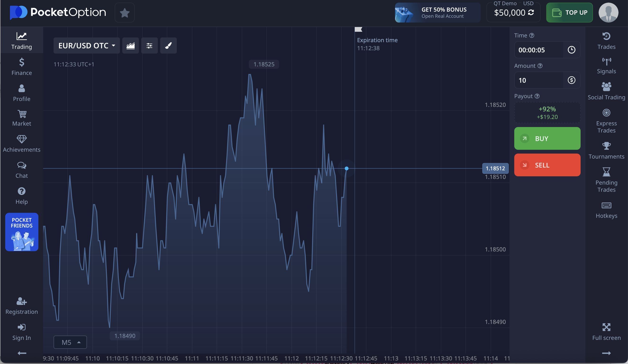Add asset to favorites star

tap(125, 13)
